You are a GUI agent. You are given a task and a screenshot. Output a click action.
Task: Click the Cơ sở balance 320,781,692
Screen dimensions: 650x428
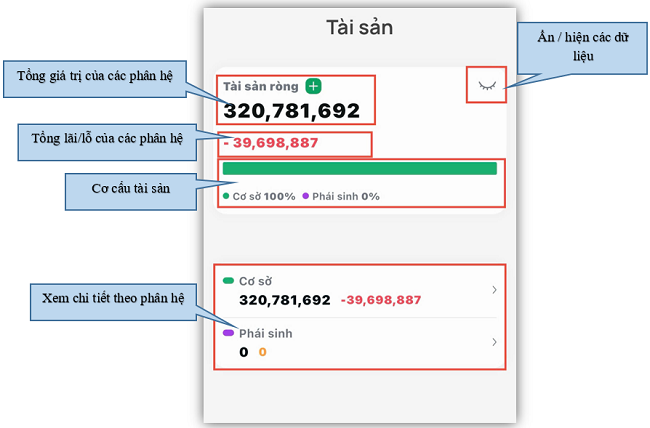(x=285, y=300)
